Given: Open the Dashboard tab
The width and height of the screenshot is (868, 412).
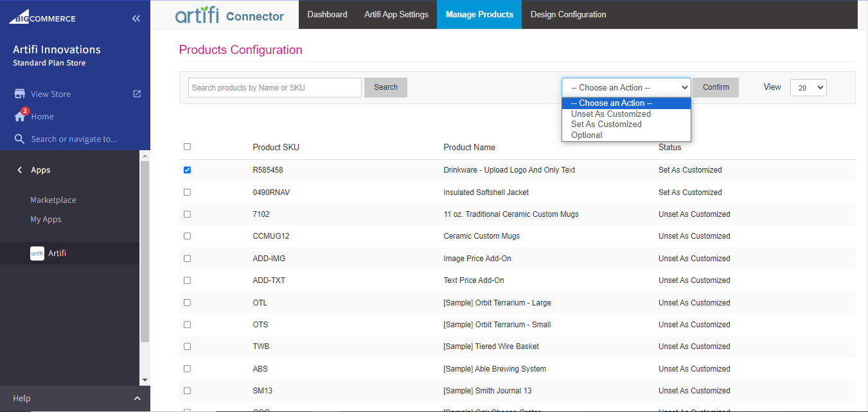Looking at the screenshot, I should click(x=328, y=14).
